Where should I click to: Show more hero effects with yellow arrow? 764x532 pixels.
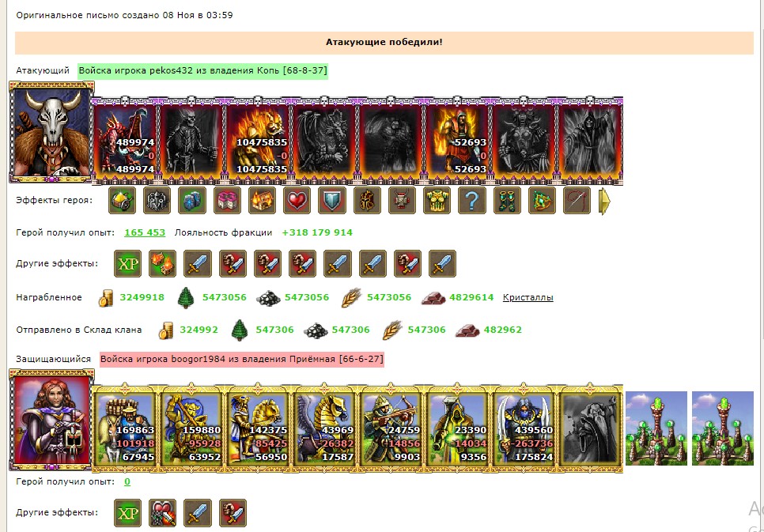pos(604,201)
